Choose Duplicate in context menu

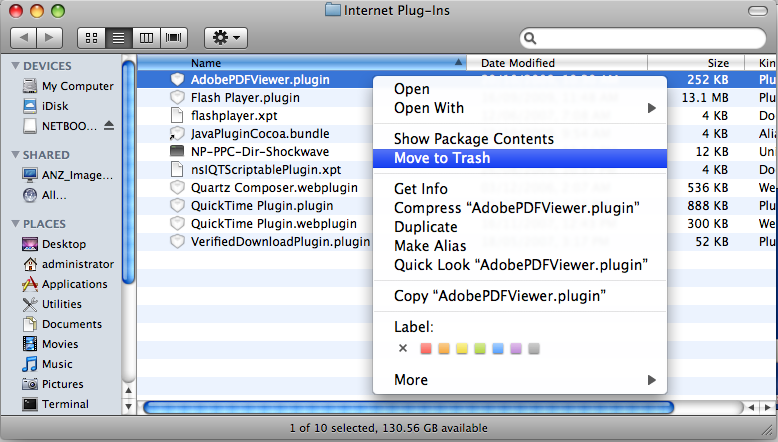(519, 227)
